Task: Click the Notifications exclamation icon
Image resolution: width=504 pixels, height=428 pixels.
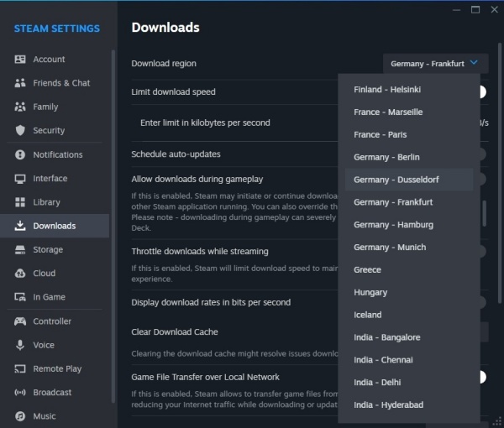Action: [20, 154]
